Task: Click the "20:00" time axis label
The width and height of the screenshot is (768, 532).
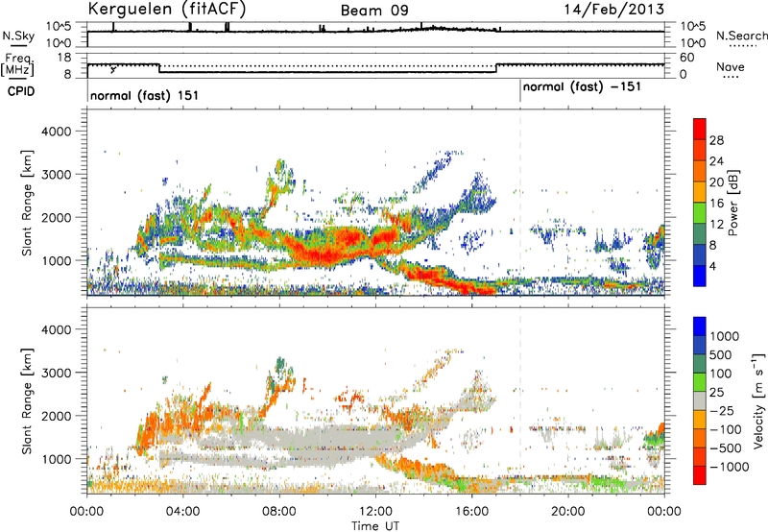Action: point(567,512)
